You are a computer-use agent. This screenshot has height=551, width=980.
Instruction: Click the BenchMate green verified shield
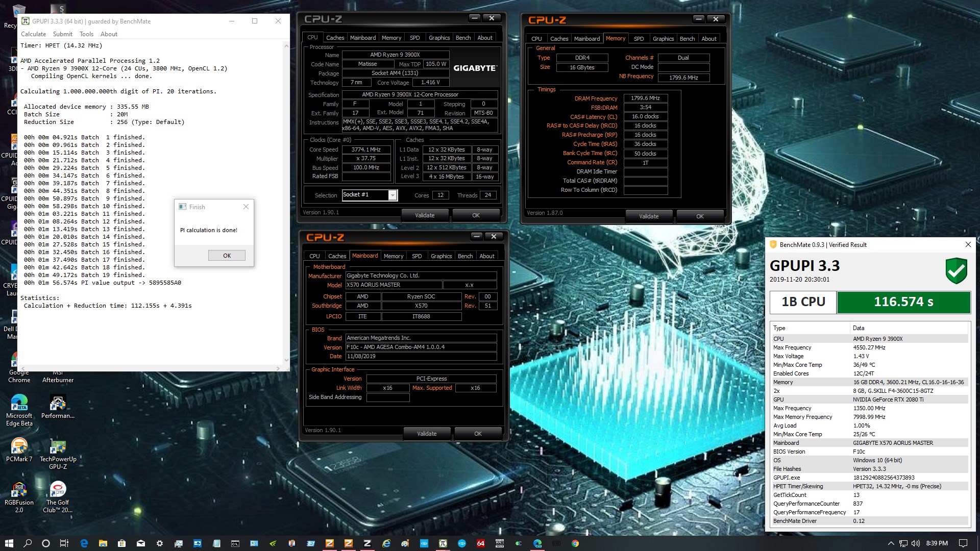956,271
